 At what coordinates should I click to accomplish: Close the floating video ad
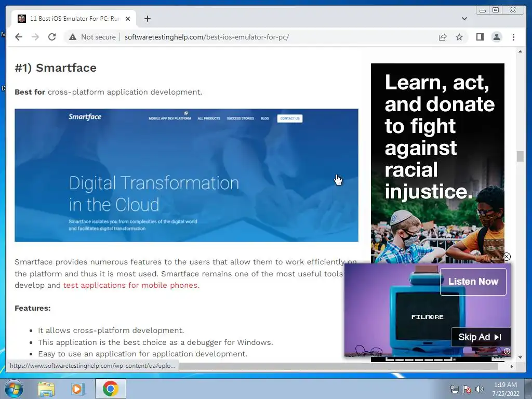coord(507,257)
